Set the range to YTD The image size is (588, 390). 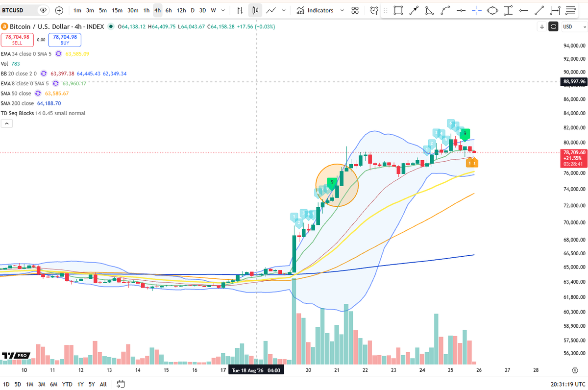pos(68,385)
